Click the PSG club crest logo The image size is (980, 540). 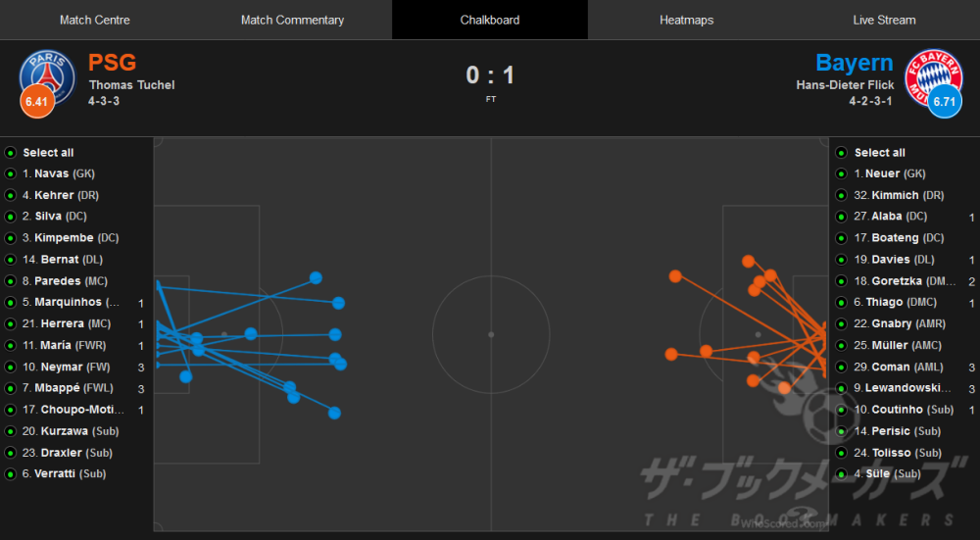click(x=46, y=74)
